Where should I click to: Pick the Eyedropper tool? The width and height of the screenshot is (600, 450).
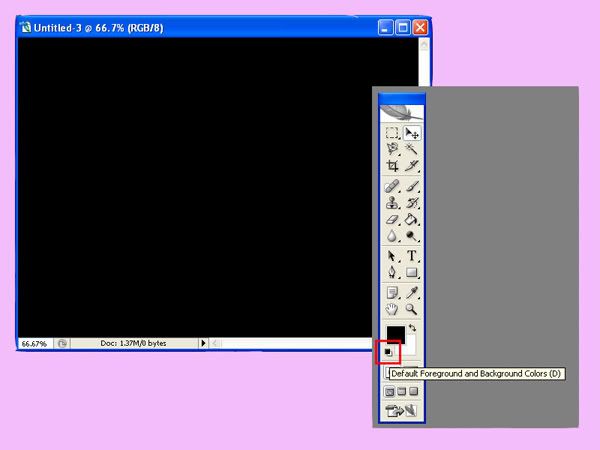coord(412,292)
